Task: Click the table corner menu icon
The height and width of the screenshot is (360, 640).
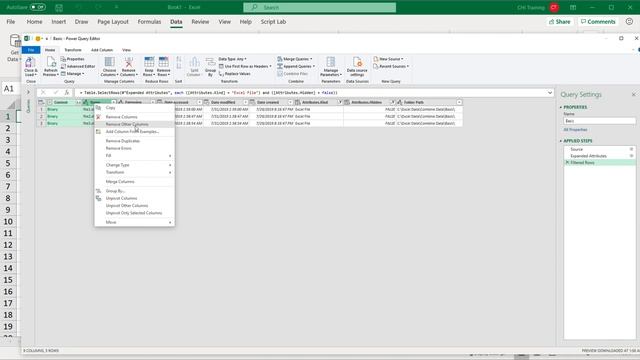Action: point(41,102)
